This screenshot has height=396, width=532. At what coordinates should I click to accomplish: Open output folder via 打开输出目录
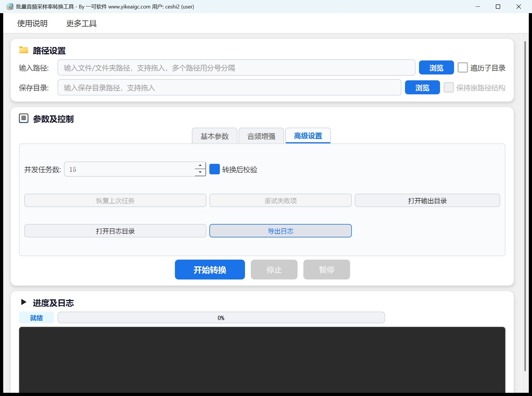(427, 200)
